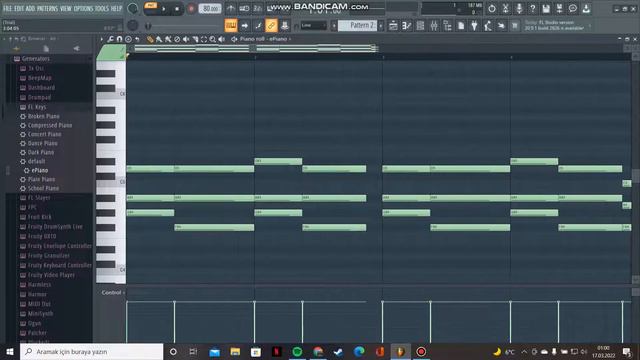This screenshot has height=360, width=640.
Task: Open the snap Line dropdown
Action: tap(313, 25)
